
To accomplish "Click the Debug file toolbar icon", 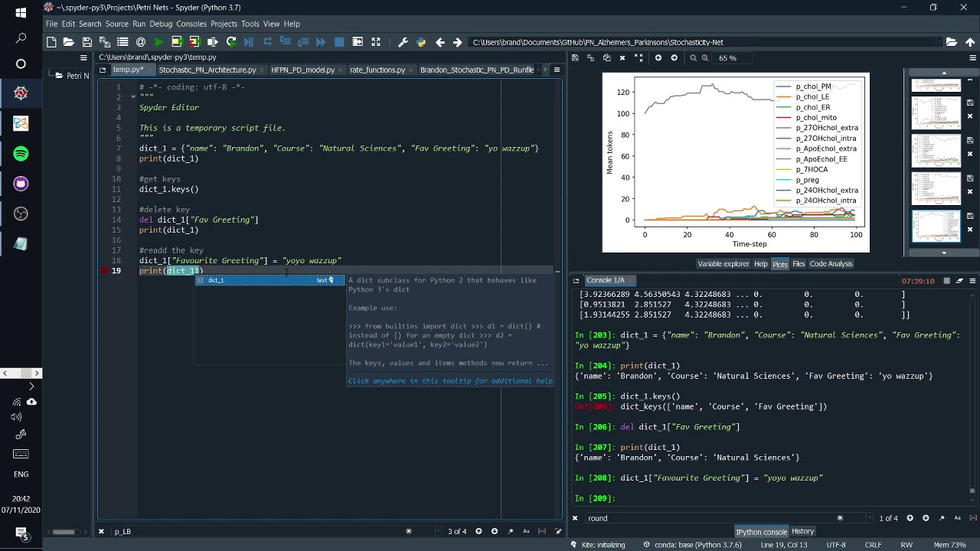I will click(x=249, y=42).
